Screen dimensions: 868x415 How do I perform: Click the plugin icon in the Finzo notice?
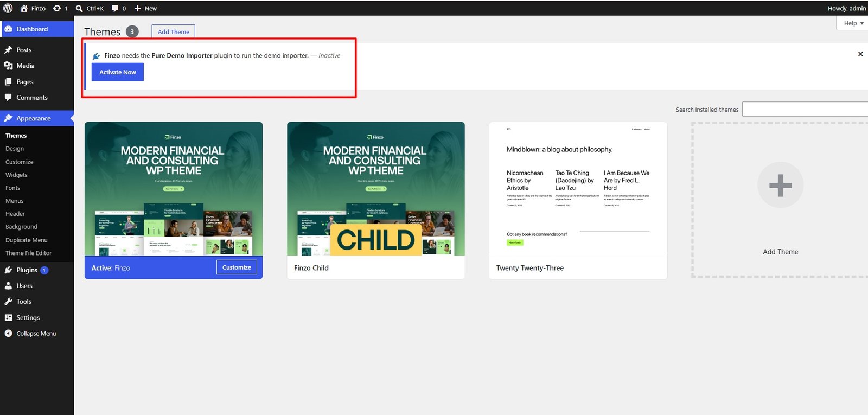pyautogui.click(x=97, y=56)
